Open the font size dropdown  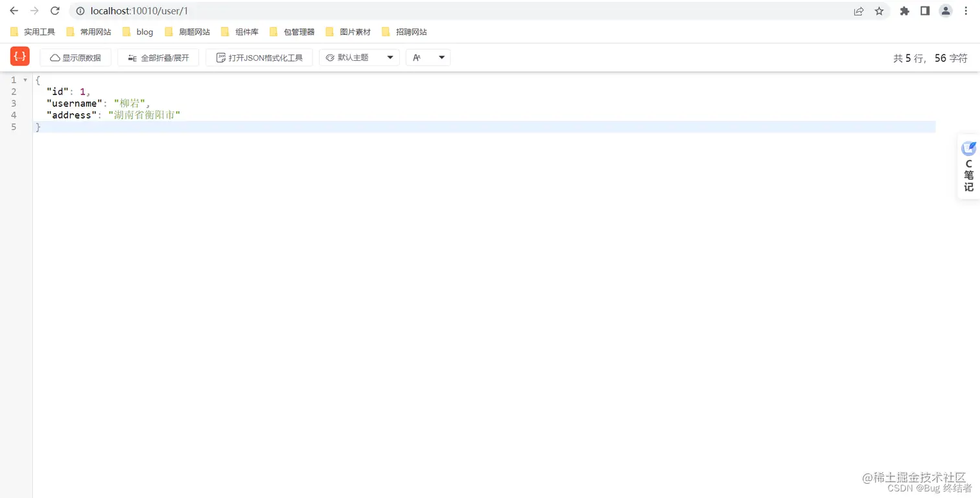point(428,58)
